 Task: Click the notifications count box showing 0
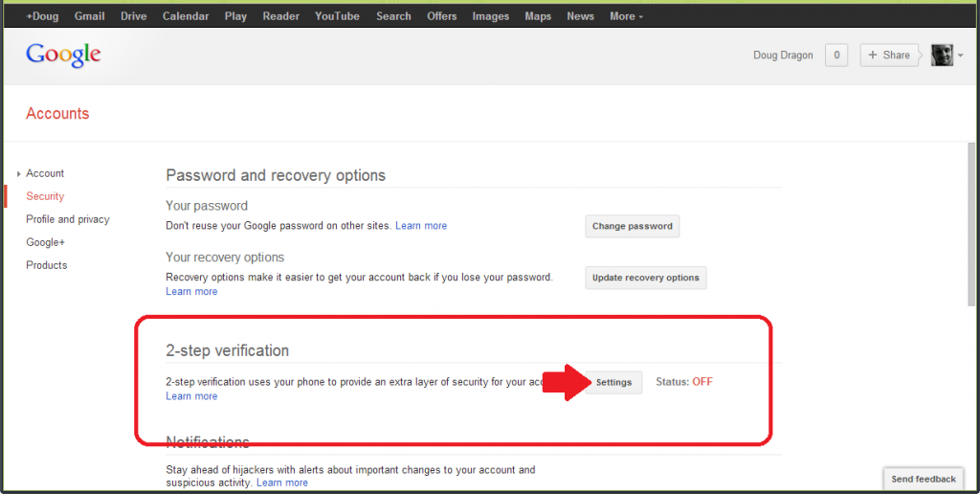(x=836, y=55)
